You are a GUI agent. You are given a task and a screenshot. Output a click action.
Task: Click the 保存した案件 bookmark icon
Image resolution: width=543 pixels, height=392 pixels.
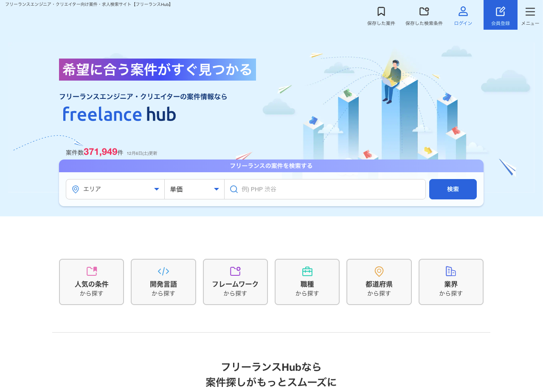(x=380, y=11)
